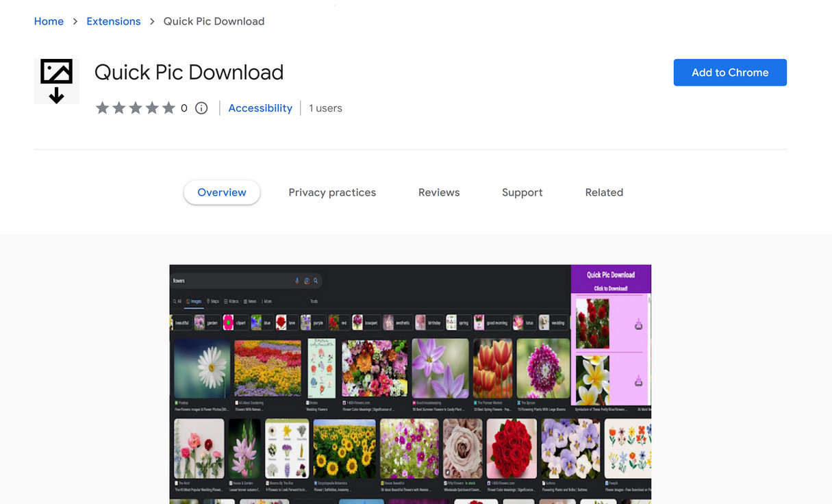Go to Home in the breadcrumb
832x504 pixels.
49,21
